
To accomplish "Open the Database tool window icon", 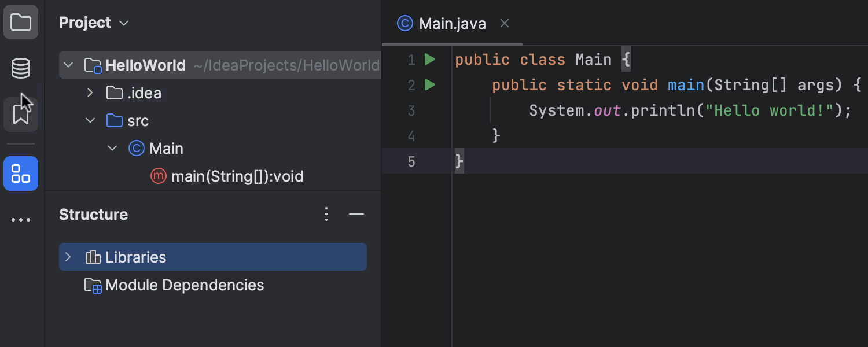I will [21, 68].
